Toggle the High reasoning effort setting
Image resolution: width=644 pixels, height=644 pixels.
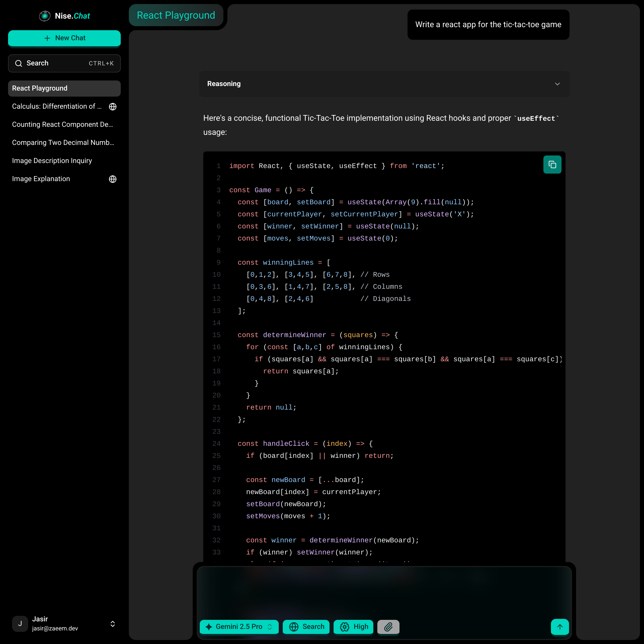tap(353, 627)
